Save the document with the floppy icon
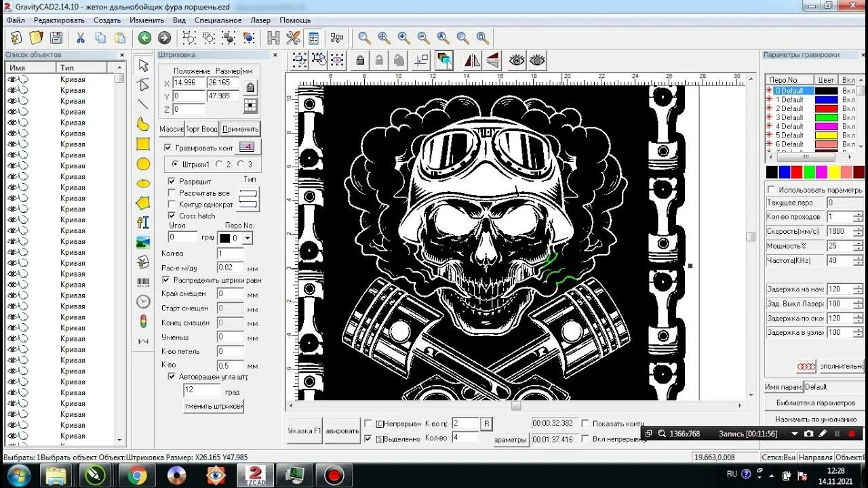This screenshot has width=868, height=488. [56, 38]
